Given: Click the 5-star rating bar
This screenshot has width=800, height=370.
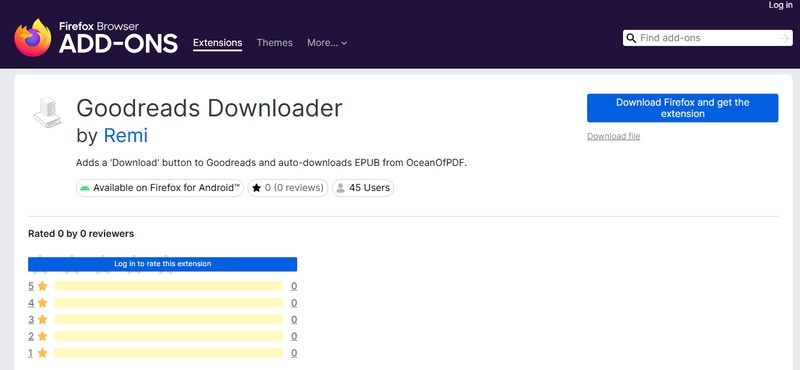Looking at the screenshot, I should pyautogui.click(x=168, y=286).
